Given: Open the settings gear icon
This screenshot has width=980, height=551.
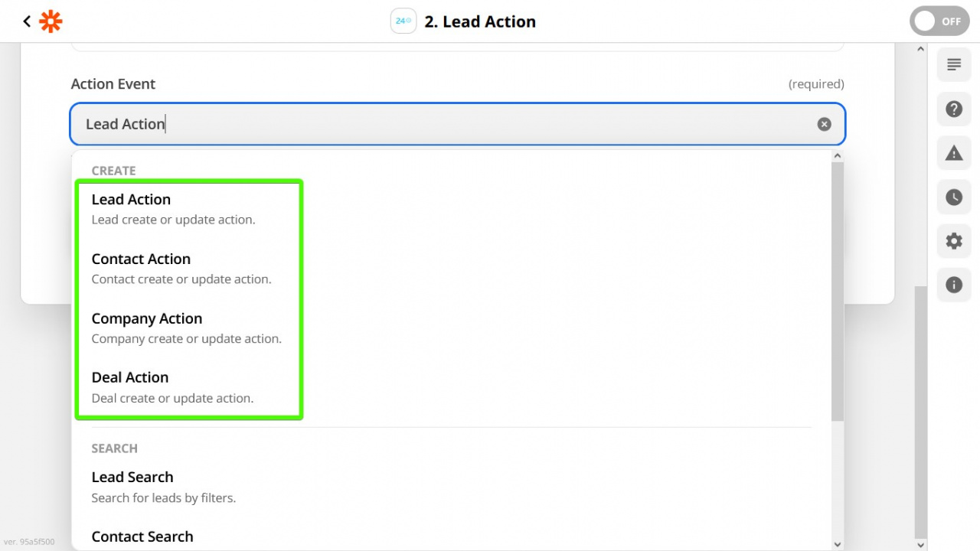Looking at the screenshot, I should (x=954, y=241).
